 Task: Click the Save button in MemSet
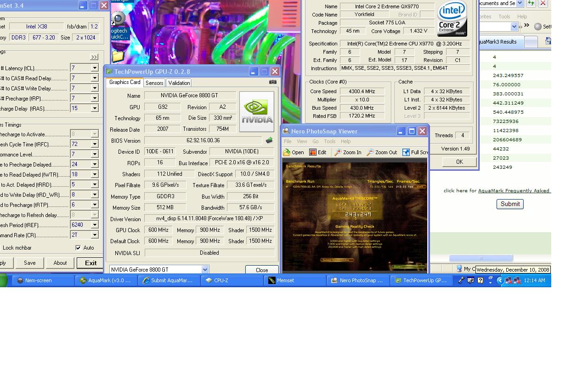[30, 263]
